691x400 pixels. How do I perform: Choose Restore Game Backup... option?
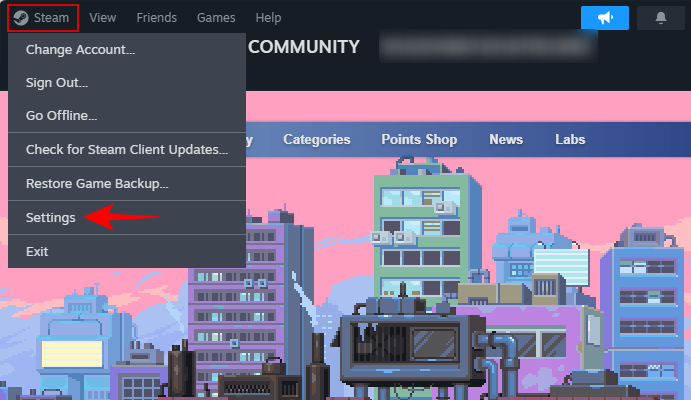click(127, 184)
